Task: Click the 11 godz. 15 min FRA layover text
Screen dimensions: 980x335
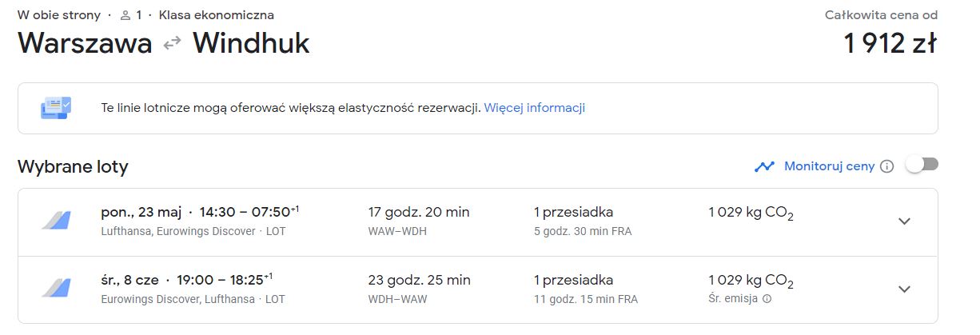Action: coord(586,299)
